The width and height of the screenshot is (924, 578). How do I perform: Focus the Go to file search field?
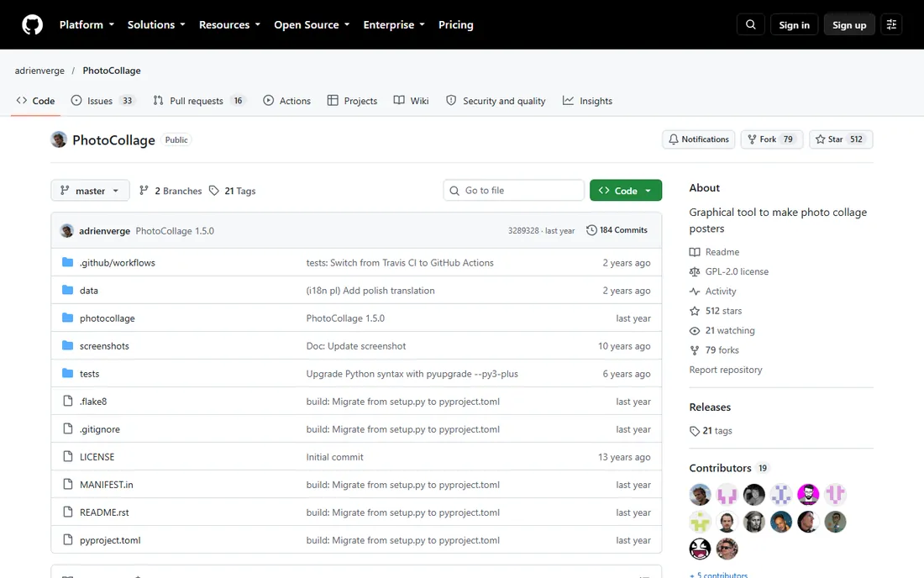513,191
